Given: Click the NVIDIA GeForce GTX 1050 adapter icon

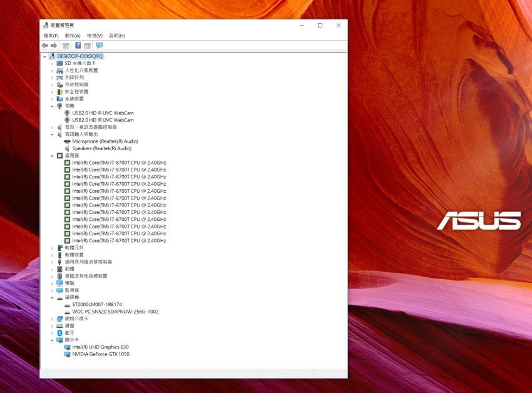Looking at the screenshot, I should 67,354.
